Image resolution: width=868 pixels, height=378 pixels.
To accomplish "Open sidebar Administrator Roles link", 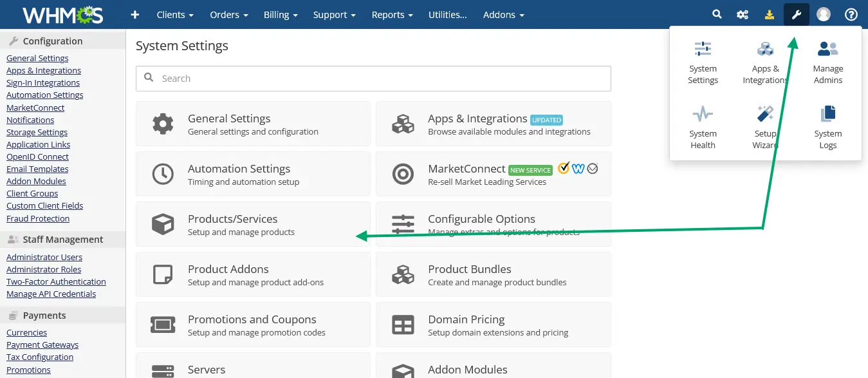I will (44, 270).
